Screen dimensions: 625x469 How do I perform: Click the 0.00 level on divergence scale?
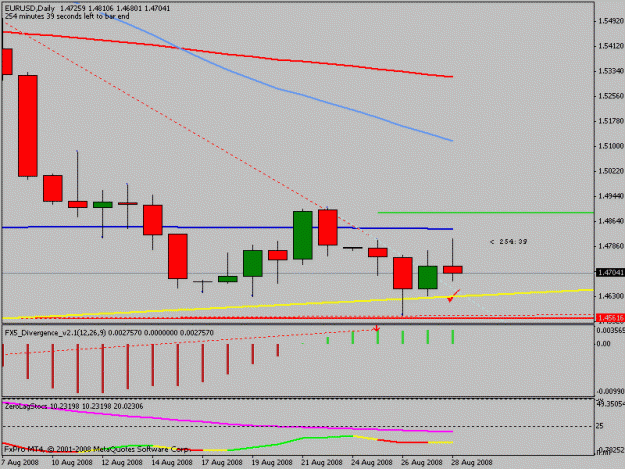tap(604, 343)
